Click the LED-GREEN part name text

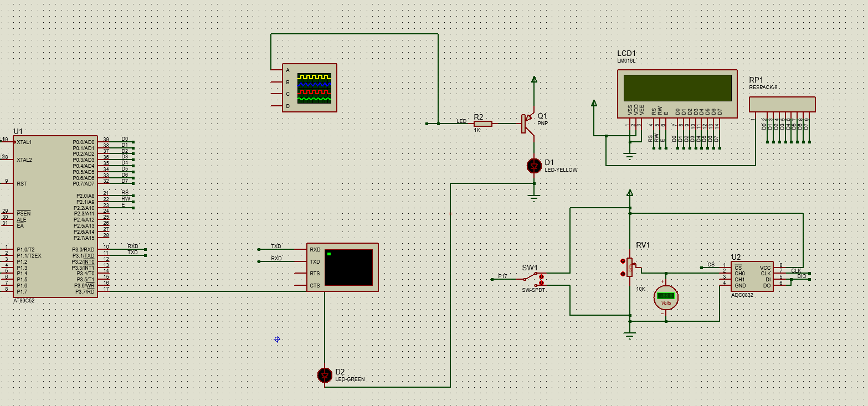click(x=350, y=379)
